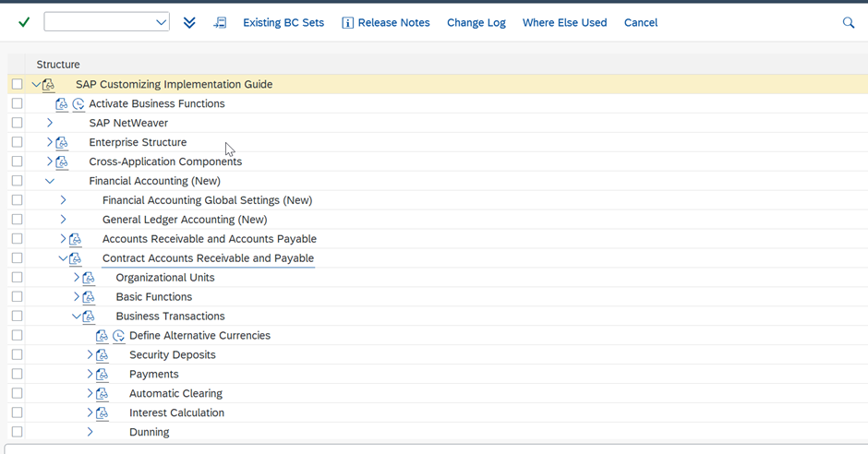Open documentation icon for Basic Functions
This screenshot has width=868, height=454.
89,297
